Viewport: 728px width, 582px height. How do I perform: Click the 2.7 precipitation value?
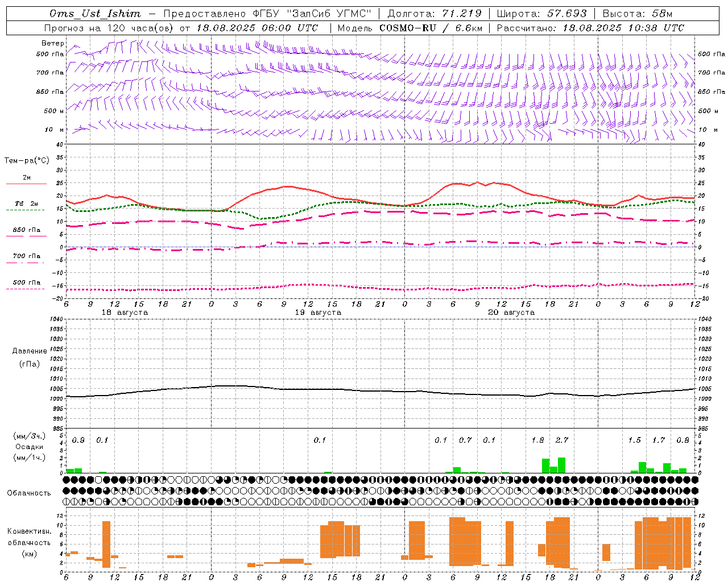coord(562,440)
